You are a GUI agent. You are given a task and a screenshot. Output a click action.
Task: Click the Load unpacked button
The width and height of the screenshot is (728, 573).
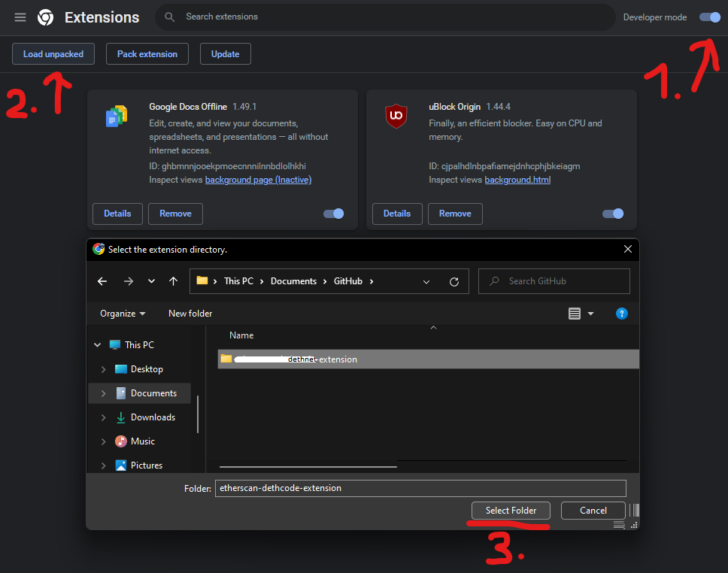pyautogui.click(x=53, y=53)
